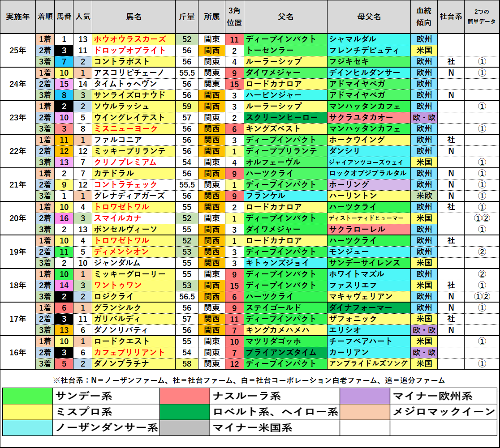Select the 人気 column header
Screen dimensions: 500x448
82,17
